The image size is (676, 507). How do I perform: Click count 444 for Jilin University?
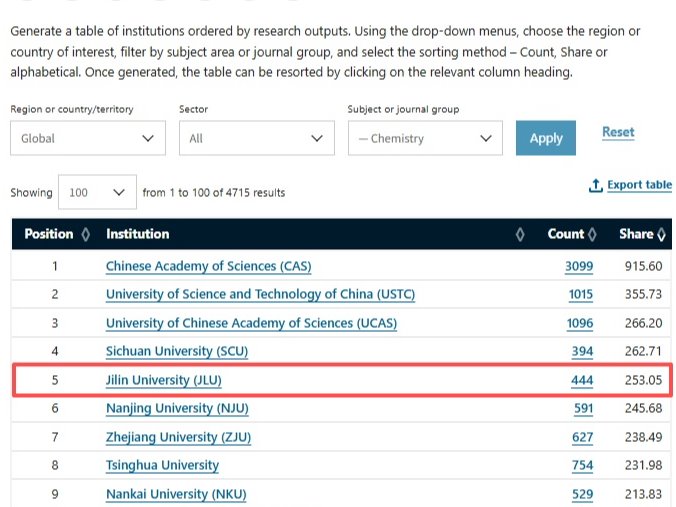click(582, 380)
